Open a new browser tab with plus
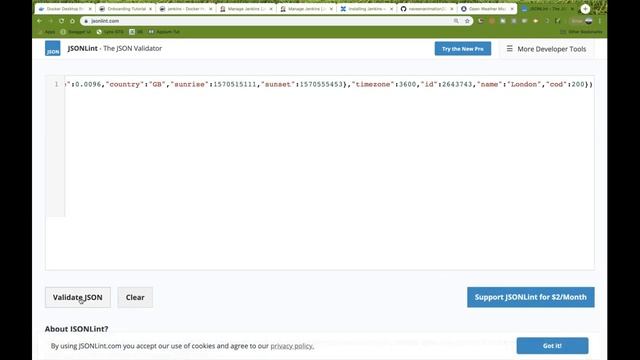Screen dimensions: 640x360 point(585,9)
